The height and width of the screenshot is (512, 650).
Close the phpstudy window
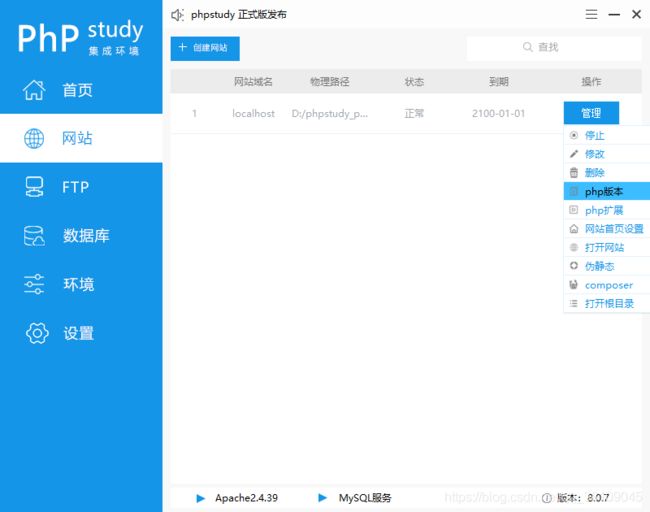(x=636, y=15)
